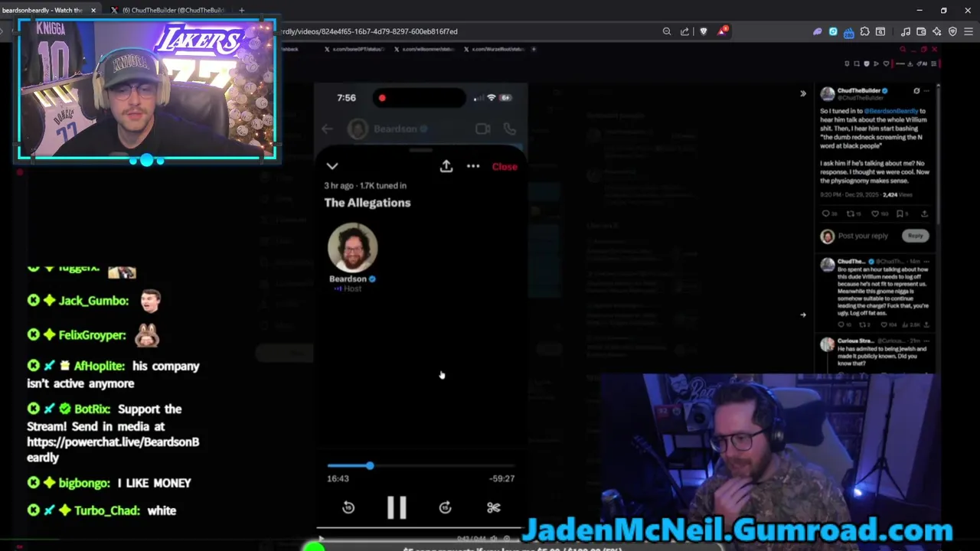Click the powerchat.live link in chat
The width and height of the screenshot is (980, 551).
[113, 449]
